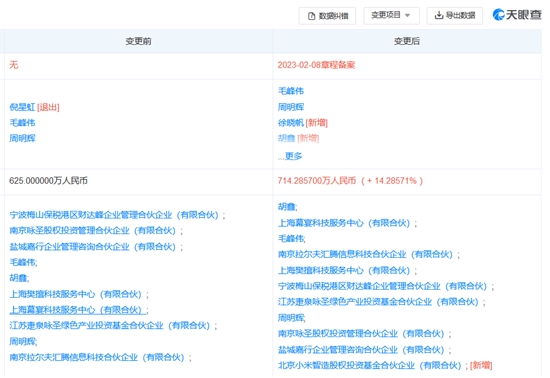
Task: Click the 数据纠错 button
Action: tap(327, 16)
